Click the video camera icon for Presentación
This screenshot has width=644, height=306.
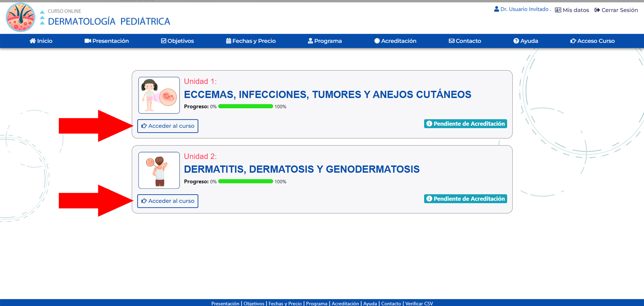87,41
